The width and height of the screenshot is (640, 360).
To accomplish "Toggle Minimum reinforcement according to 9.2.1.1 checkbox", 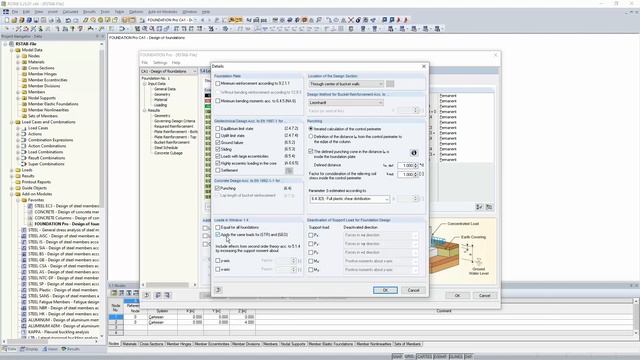I will click(218, 83).
